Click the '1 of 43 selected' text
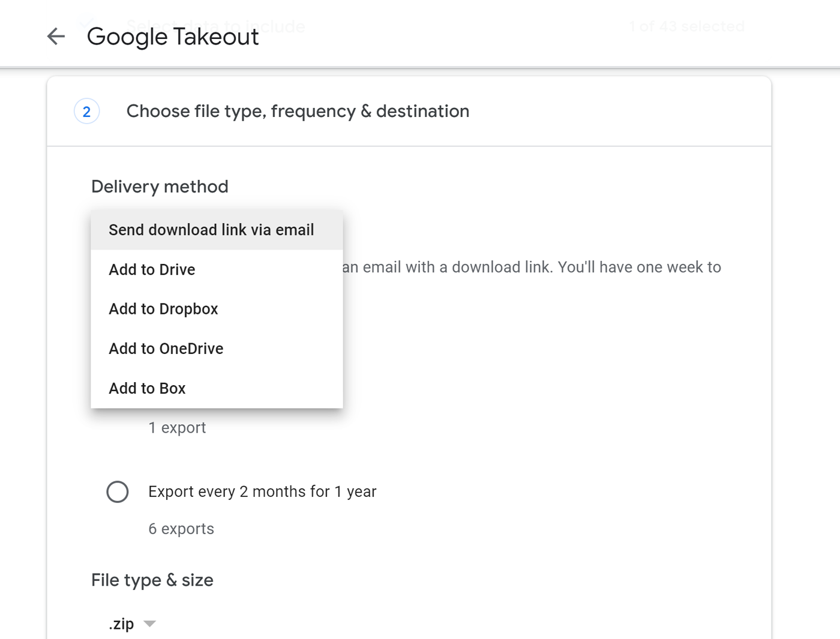This screenshot has height=639, width=840. pos(687,26)
